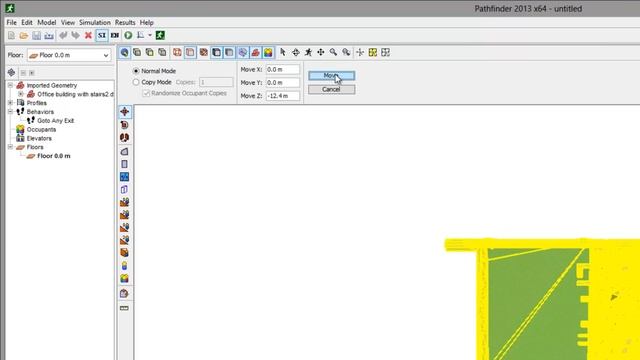This screenshot has width=640, height=360.
Task: Toggle the SFPE mode button
Action: pyautogui.click(x=115, y=36)
